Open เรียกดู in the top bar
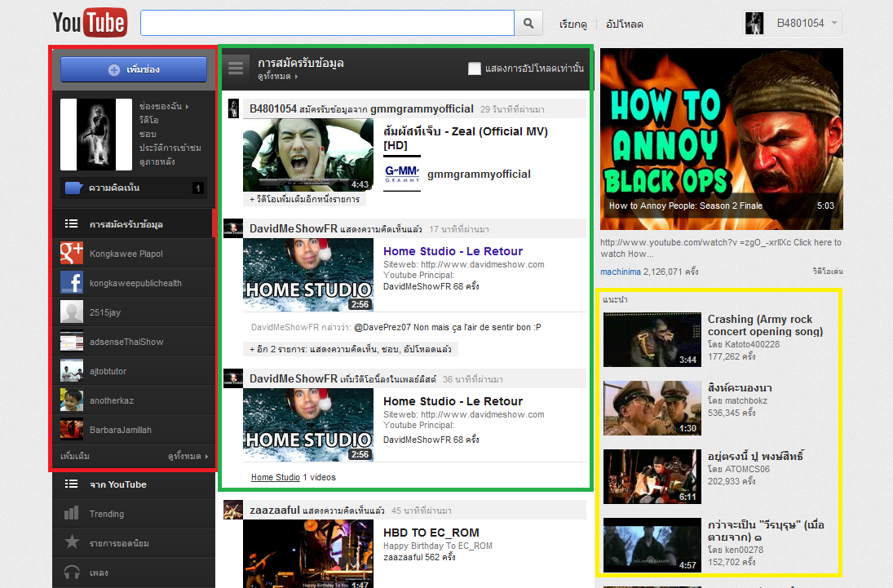 coord(573,24)
